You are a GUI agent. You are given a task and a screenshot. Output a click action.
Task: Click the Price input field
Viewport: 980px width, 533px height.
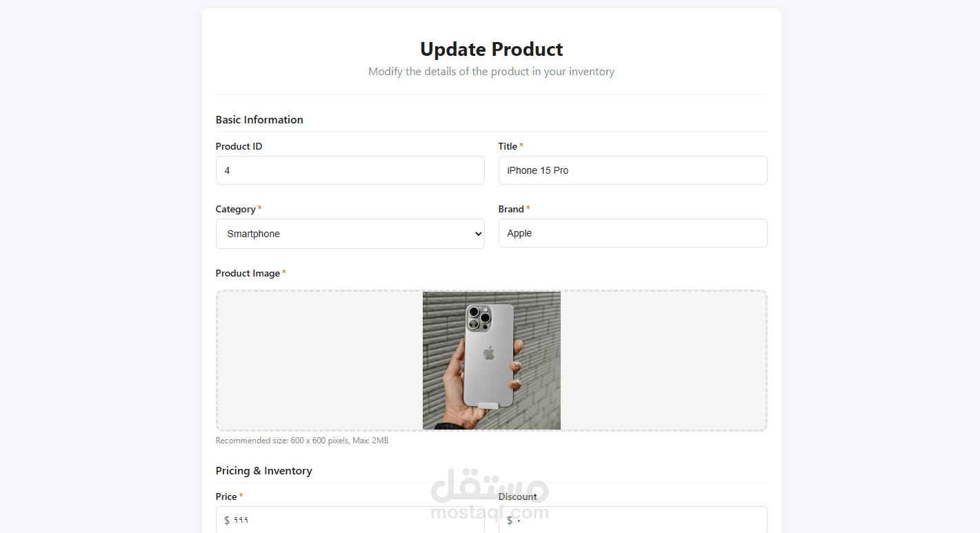coord(350,520)
